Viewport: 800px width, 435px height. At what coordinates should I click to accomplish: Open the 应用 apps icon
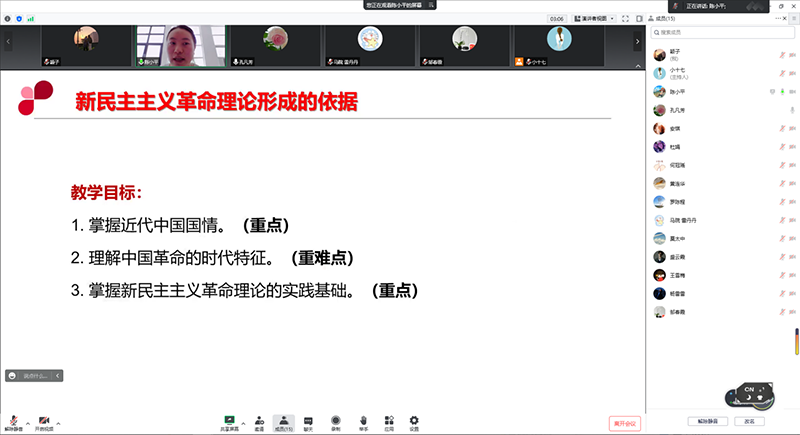pyautogui.click(x=389, y=419)
